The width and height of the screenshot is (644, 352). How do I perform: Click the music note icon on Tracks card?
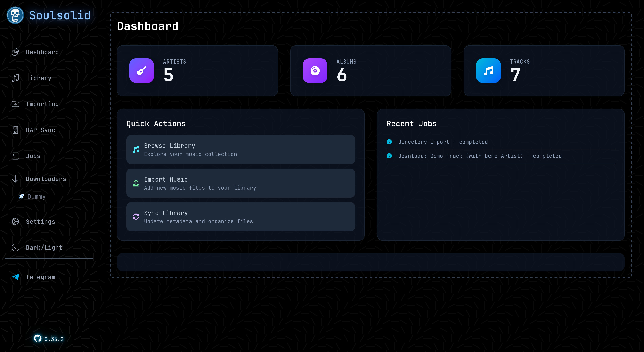coord(488,71)
